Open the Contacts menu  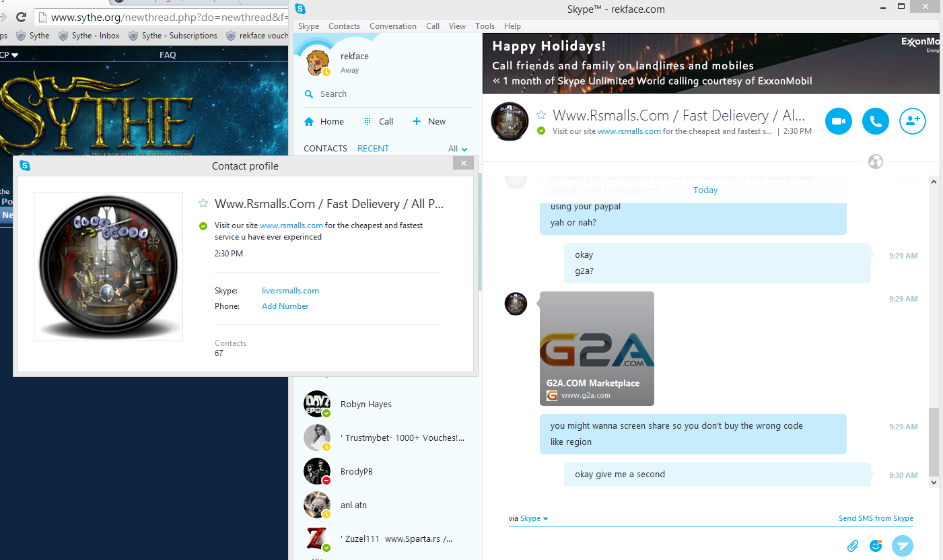pos(345,26)
